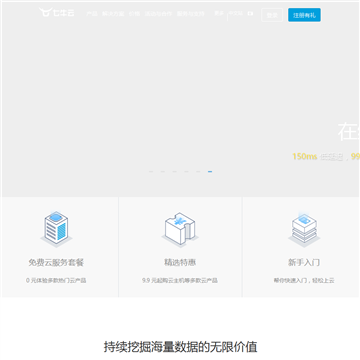
Task: Select the third banner carousel dot
Action: pos(174,172)
